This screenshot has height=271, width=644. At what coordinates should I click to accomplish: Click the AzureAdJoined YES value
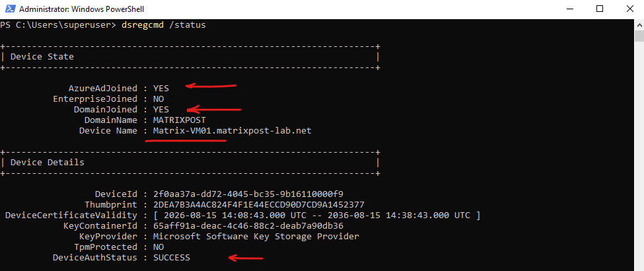[161, 88]
